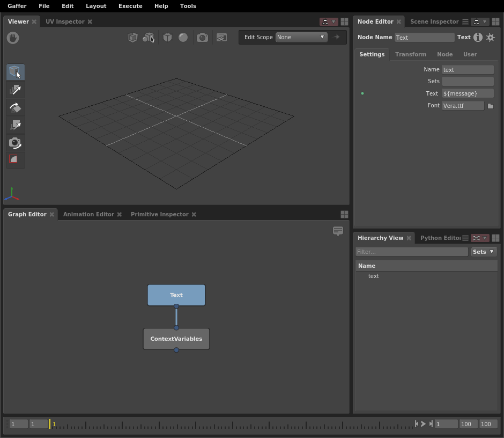This screenshot has width=504, height=438.
Task: Open the Tools menu
Action: point(188,6)
